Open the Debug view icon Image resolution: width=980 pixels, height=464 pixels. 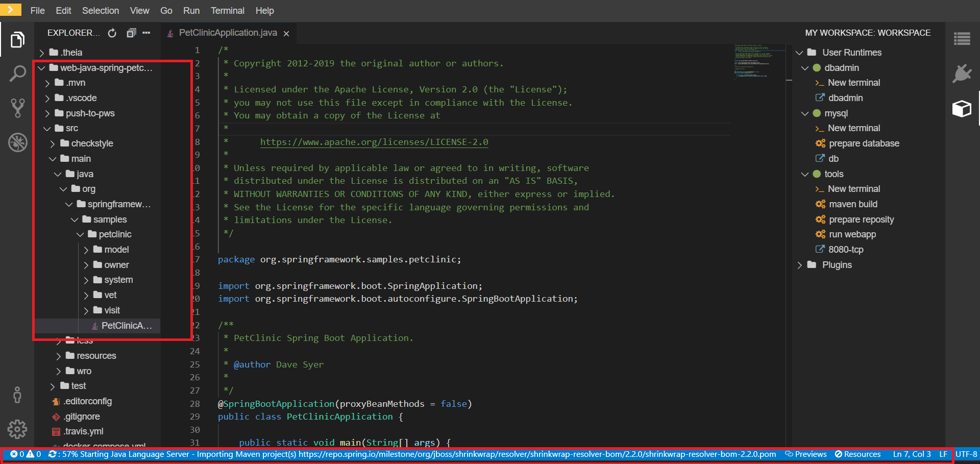click(x=17, y=142)
